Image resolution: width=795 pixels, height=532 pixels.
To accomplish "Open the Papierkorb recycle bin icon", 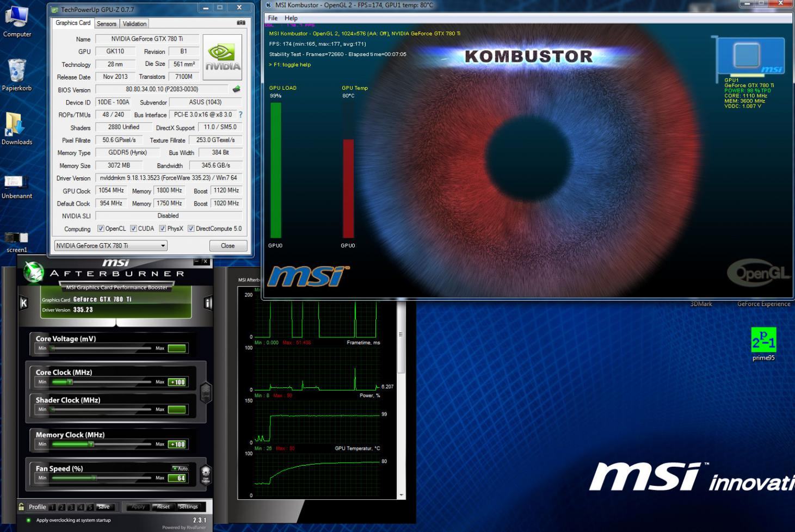I will click(x=17, y=70).
